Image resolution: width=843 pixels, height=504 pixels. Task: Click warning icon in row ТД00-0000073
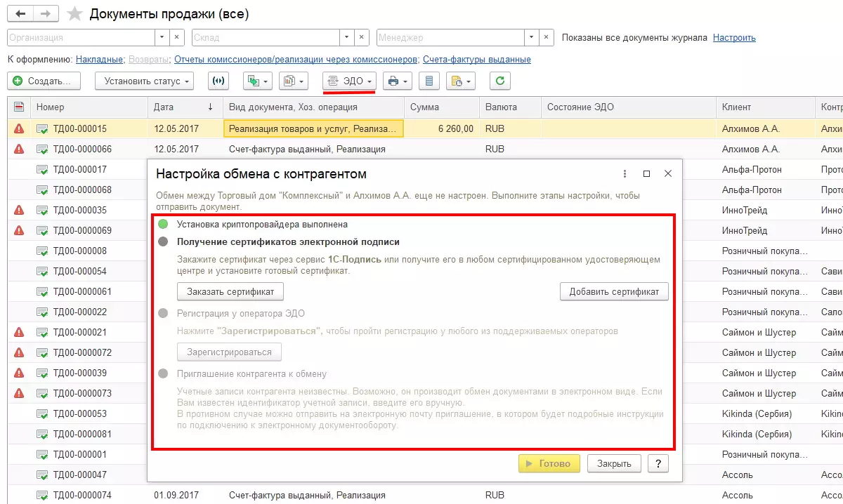coord(19,393)
